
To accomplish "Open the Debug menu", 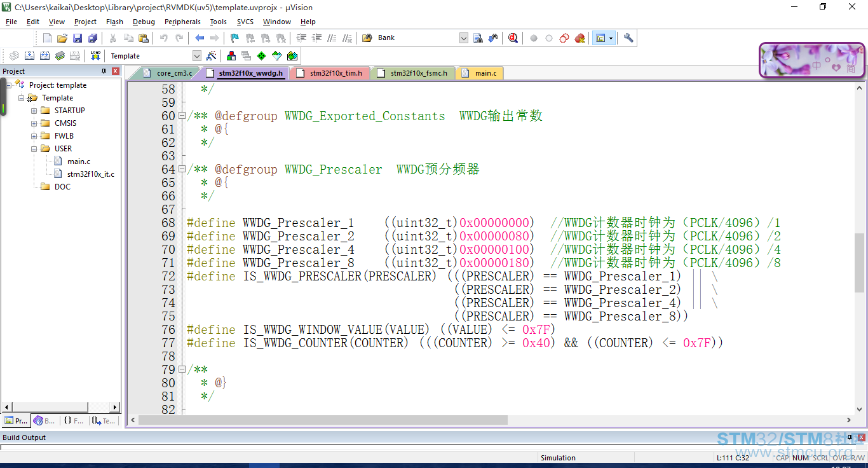I will [x=144, y=22].
